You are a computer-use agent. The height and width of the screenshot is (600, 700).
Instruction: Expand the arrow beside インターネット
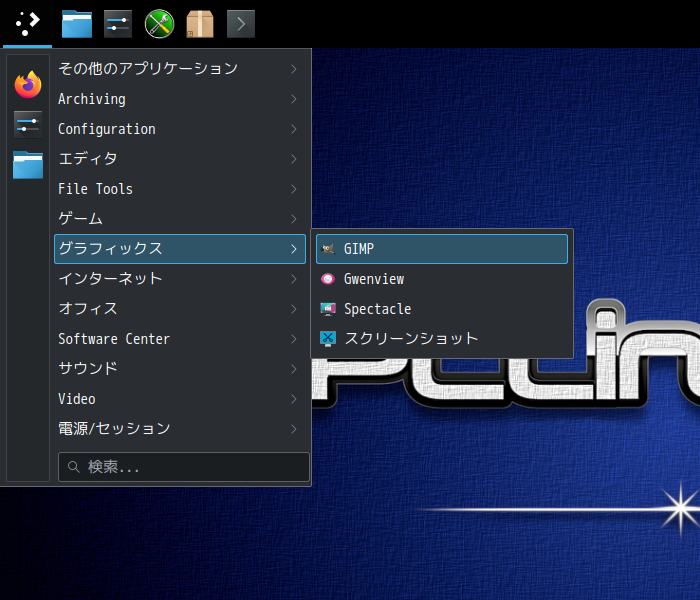(x=294, y=279)
